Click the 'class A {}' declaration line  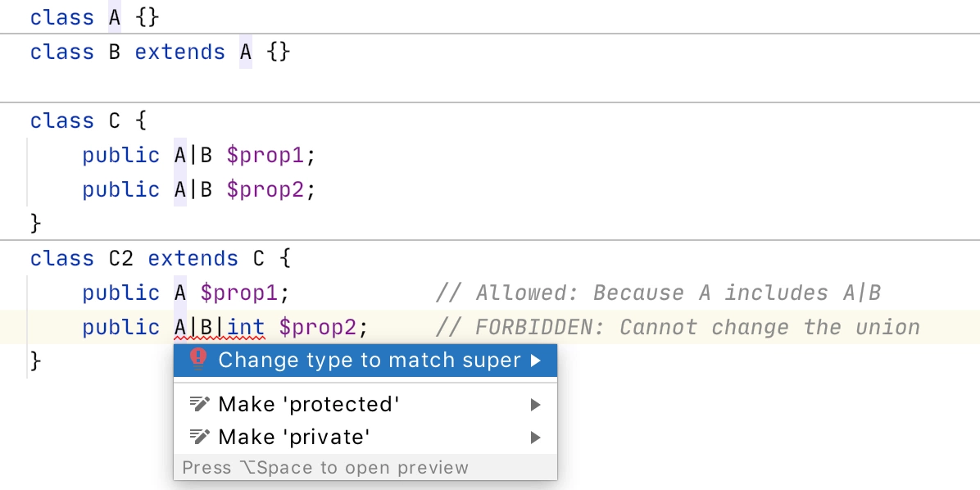tap(95, 17)
